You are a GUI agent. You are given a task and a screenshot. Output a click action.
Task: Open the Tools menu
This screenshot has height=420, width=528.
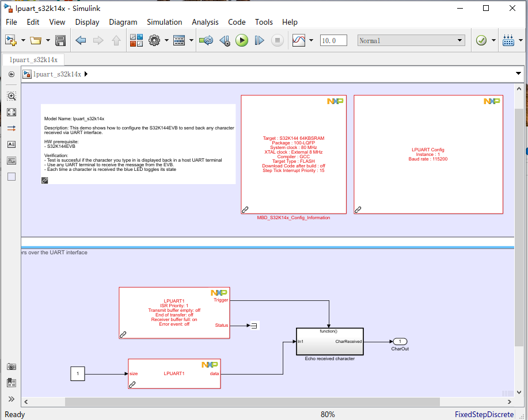click(264, 22)
